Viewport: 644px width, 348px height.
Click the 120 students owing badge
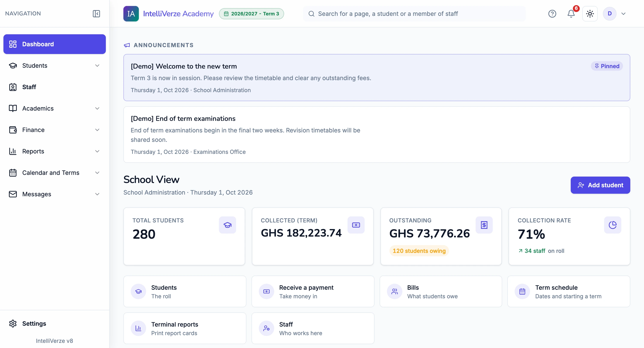(419, 251)
